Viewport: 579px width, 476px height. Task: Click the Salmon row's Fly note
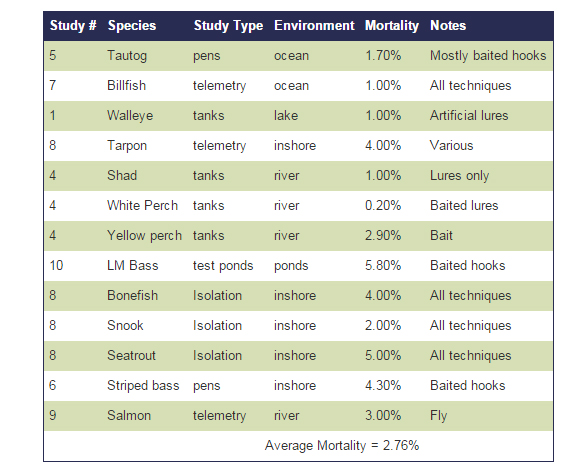[x=438, y=416]
